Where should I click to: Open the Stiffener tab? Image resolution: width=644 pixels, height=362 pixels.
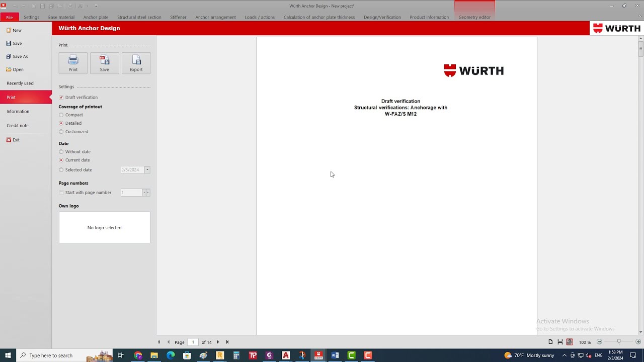178,17
